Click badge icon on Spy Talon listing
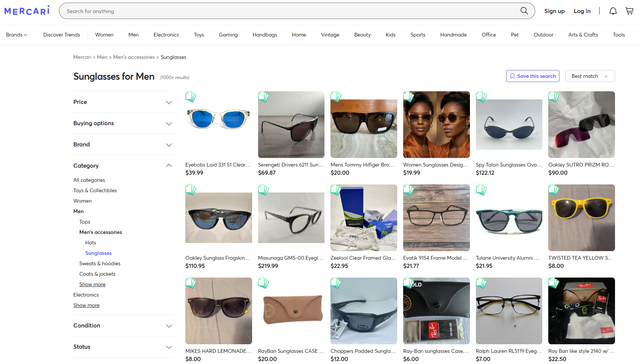This screenshot has width=640, height=364. coord(481,97)
